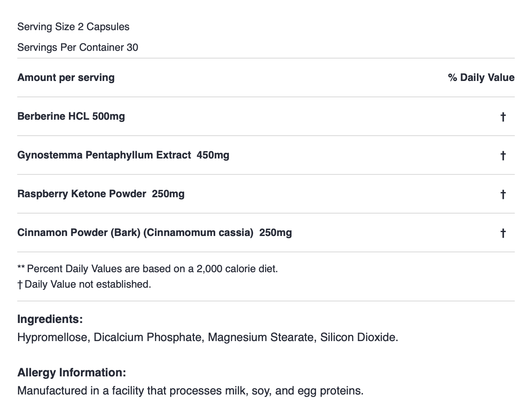This screenshot has width=532, height=416.
Task: Click Daily Value not established footnote text
Action: [x=88, y=284]
